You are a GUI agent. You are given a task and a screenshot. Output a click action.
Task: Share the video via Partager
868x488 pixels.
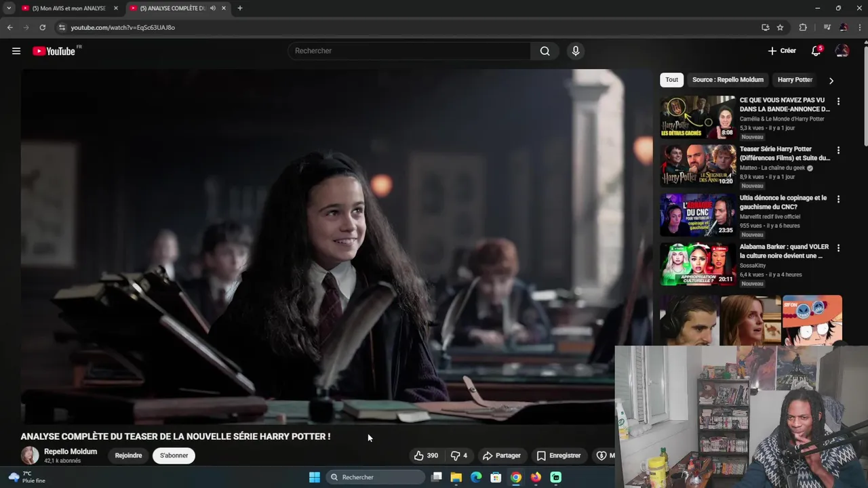tap(502, 455)
